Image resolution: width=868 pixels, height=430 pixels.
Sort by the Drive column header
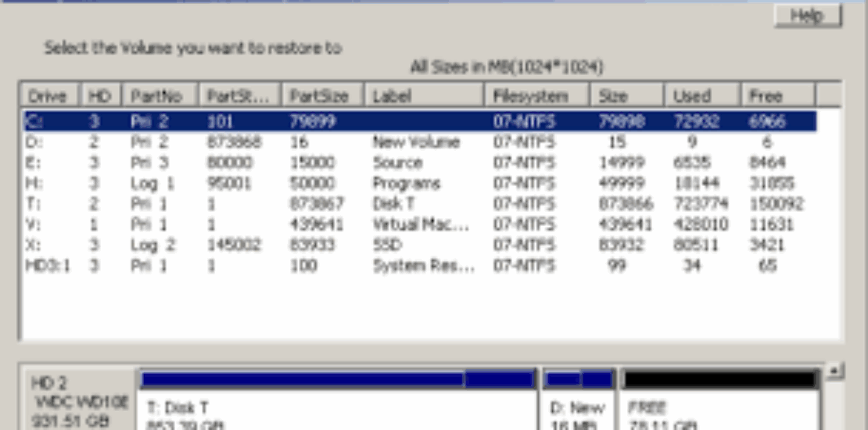click(50, 95)
